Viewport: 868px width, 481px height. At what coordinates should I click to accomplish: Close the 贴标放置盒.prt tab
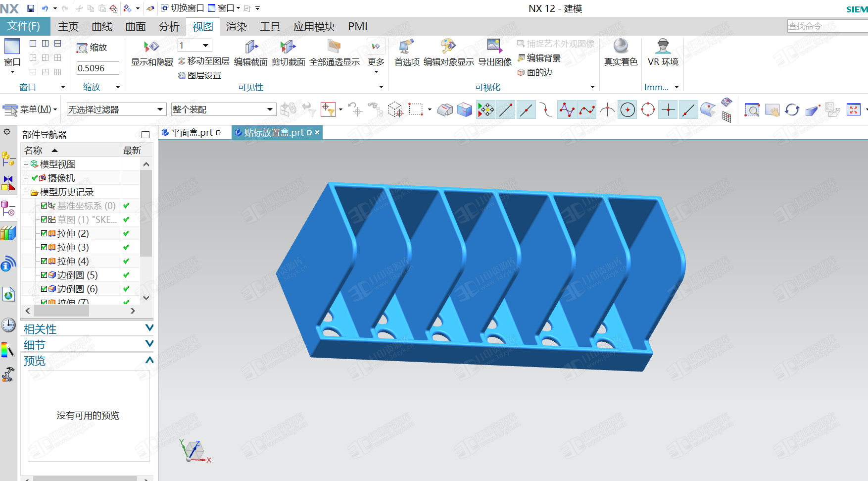tap(317, 132)
